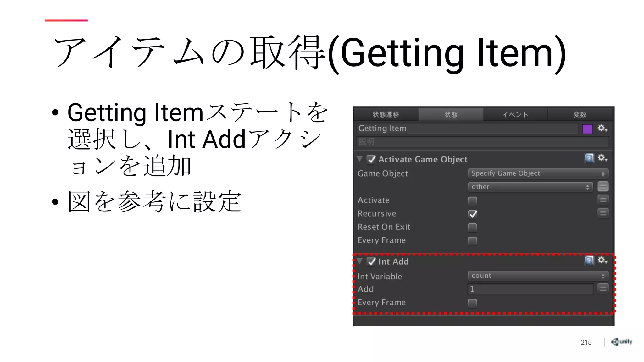Open help for Activate Game Object action
Image resolution: width=644 pixels, height=362 pixels.
click(x=589, y=158)
